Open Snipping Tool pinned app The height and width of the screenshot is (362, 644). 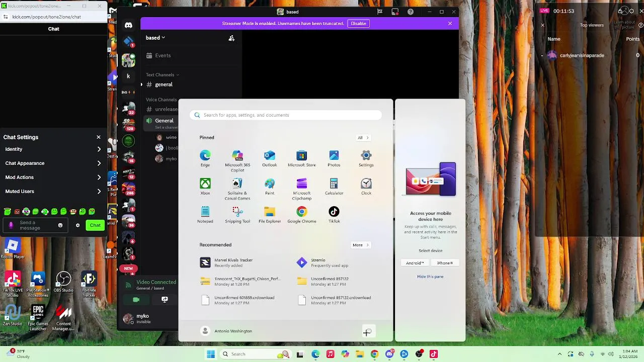click(x=237, y=215)
